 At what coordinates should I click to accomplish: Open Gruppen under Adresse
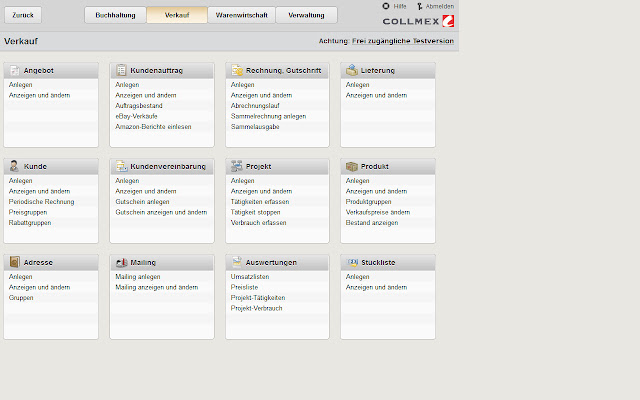pos(21,298)
